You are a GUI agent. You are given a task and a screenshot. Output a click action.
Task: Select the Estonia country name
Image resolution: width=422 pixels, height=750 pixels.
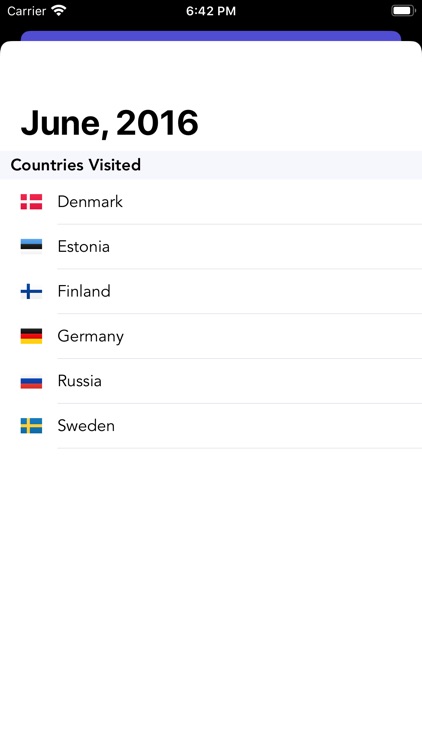pos(84,246)
